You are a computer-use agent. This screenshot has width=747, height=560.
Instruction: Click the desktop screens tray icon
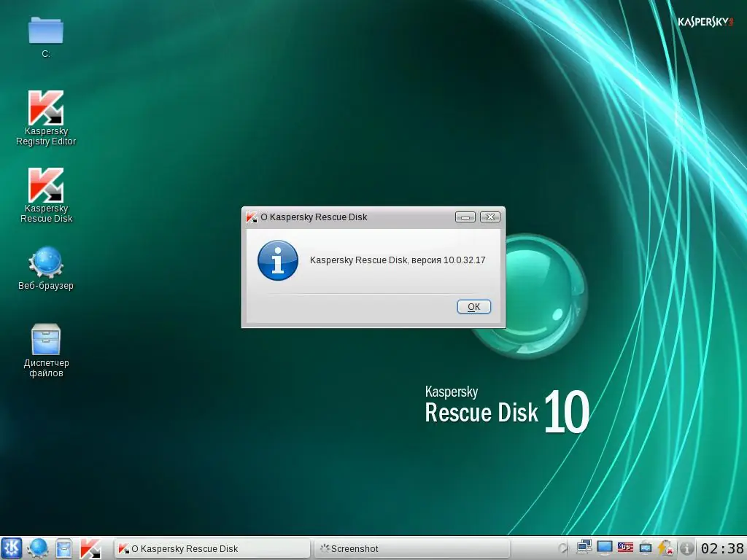646,548
